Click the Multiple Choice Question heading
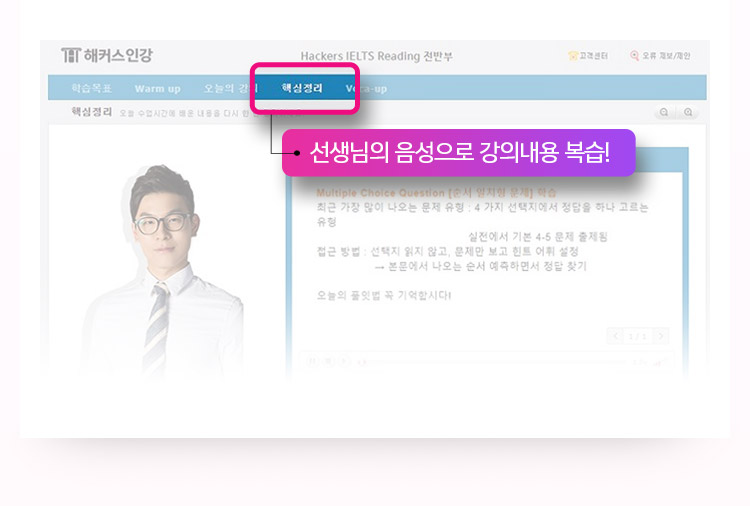The height and width of the screenshot is (506, 750). (436, 193)
